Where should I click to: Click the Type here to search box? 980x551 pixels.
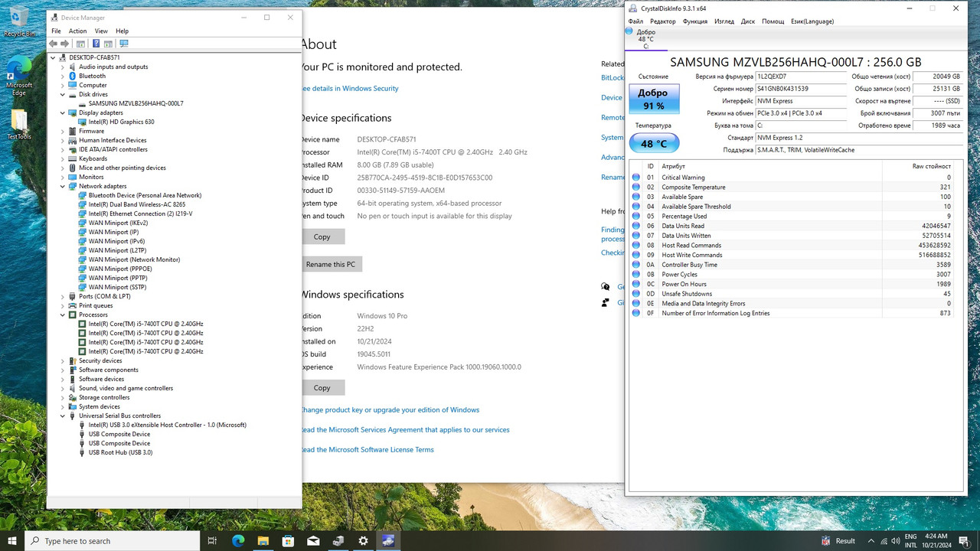pos(112,540)
